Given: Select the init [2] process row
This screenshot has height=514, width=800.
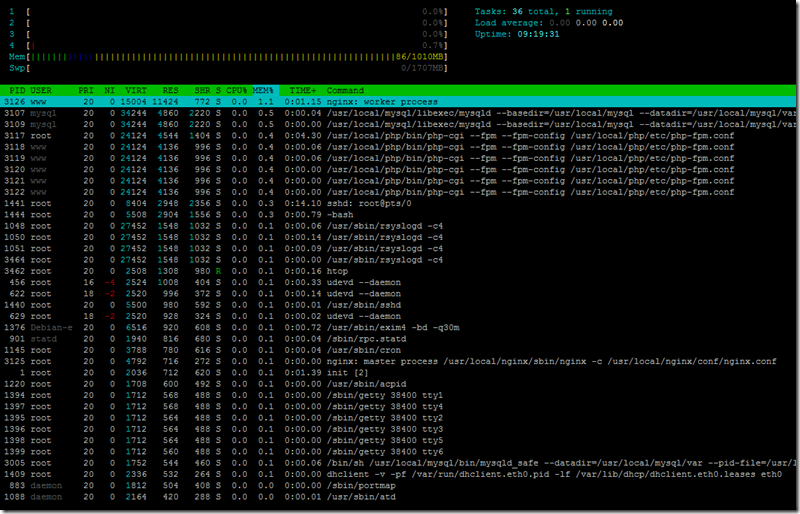Looking at the screenshot, I should click(x=398, y=373).
